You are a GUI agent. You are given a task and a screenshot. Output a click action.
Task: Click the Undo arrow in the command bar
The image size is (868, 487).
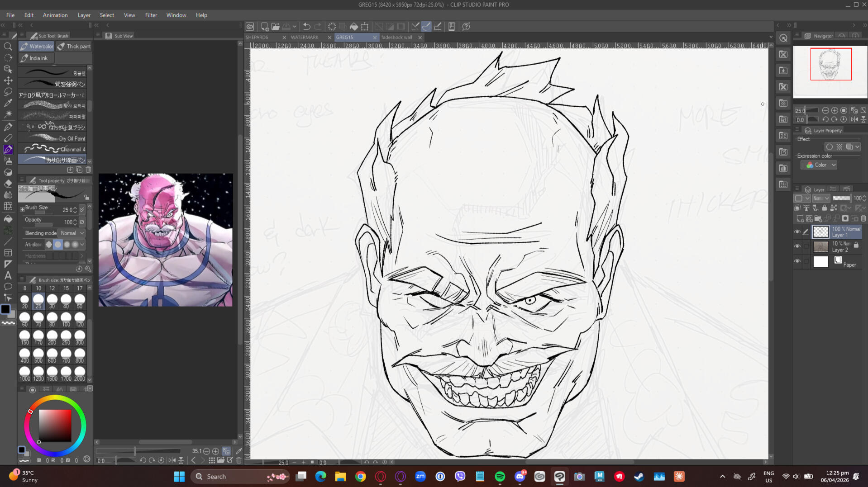(x=306, y=27)
